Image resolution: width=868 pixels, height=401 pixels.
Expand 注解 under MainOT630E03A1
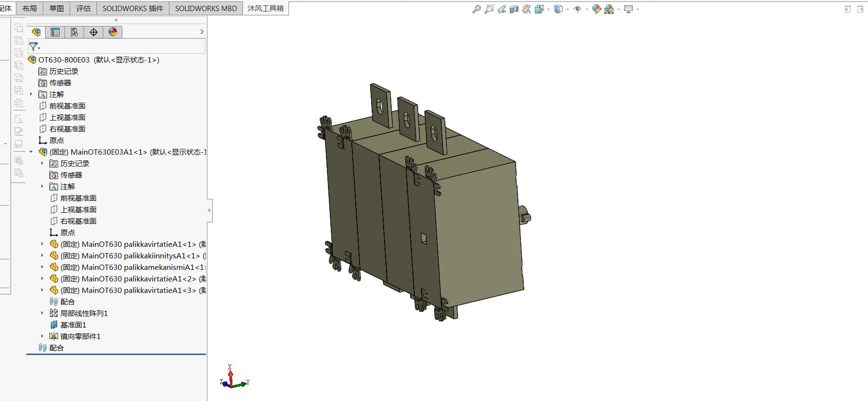[42, 186]
